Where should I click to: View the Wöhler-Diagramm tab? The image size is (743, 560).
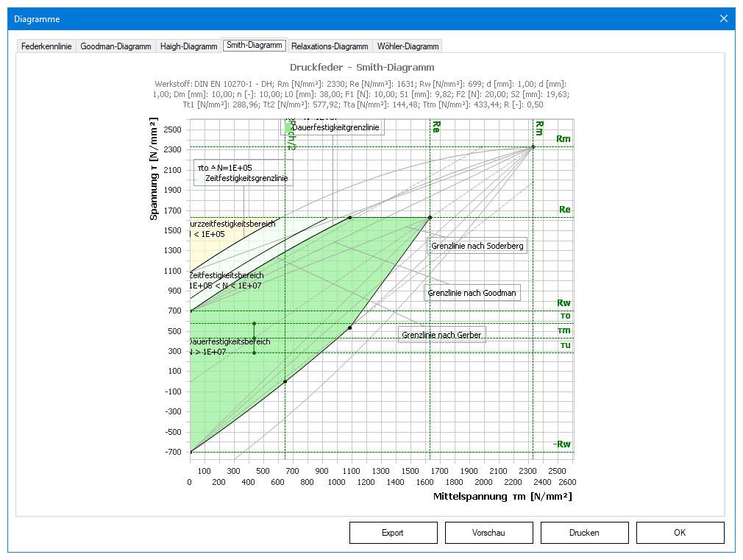click(408, 46)
